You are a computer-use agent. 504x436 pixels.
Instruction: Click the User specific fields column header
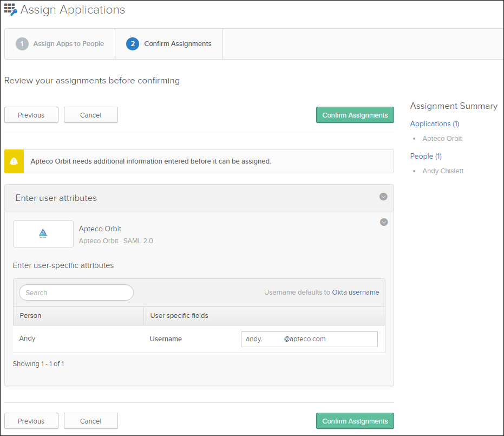(x=264, y=316)
